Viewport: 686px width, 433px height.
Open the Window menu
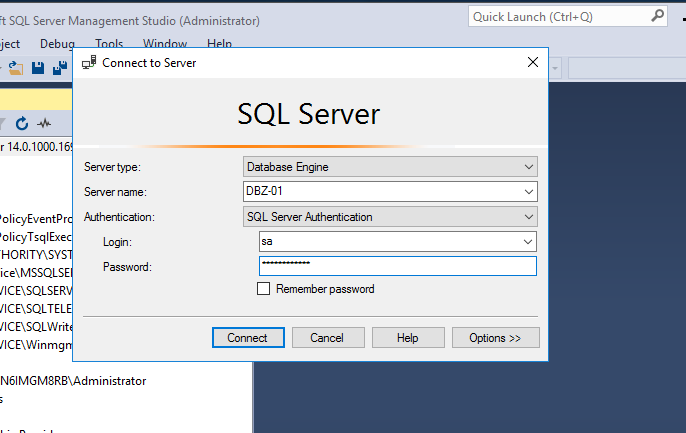coord(165,44)
